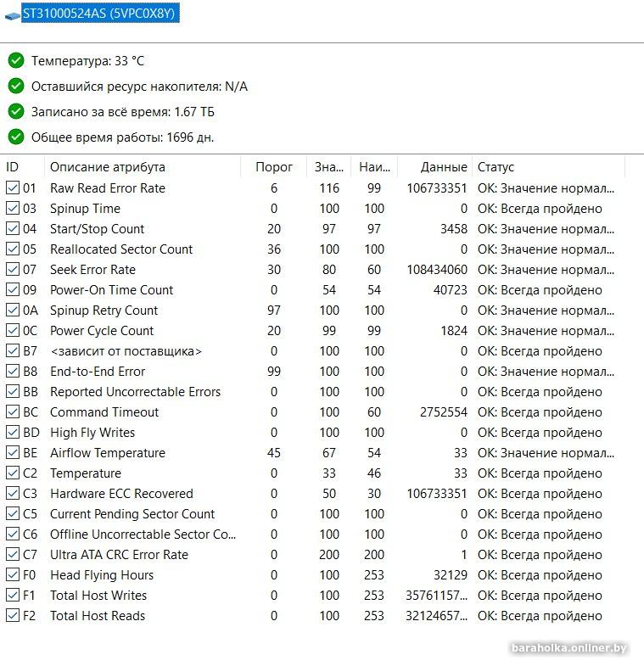Screen dimensions: 644x666
Task: Uncheck the C2 Temperature attribute checkbox
Action: 13,473
